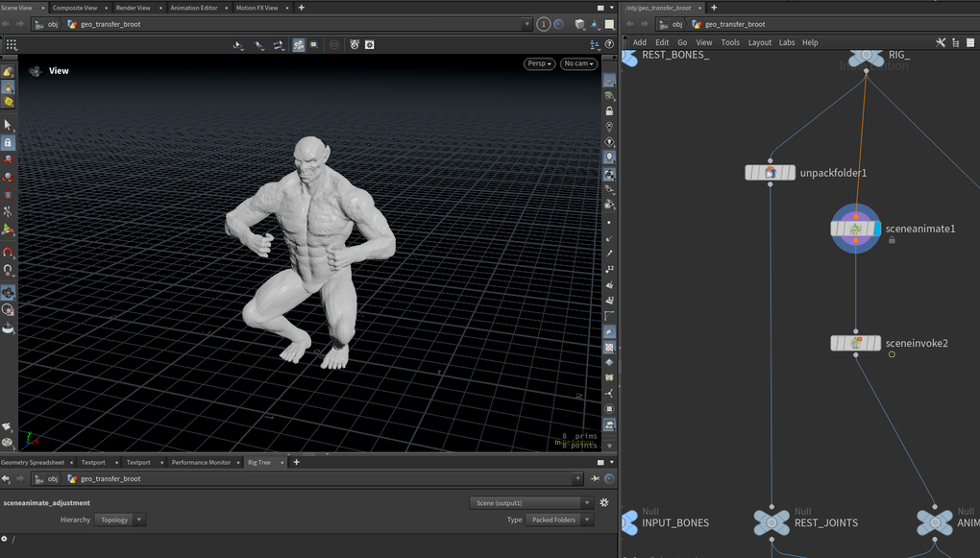Click the Rig Tree settings gear icon
980x558 pixels.
point(604,502)
